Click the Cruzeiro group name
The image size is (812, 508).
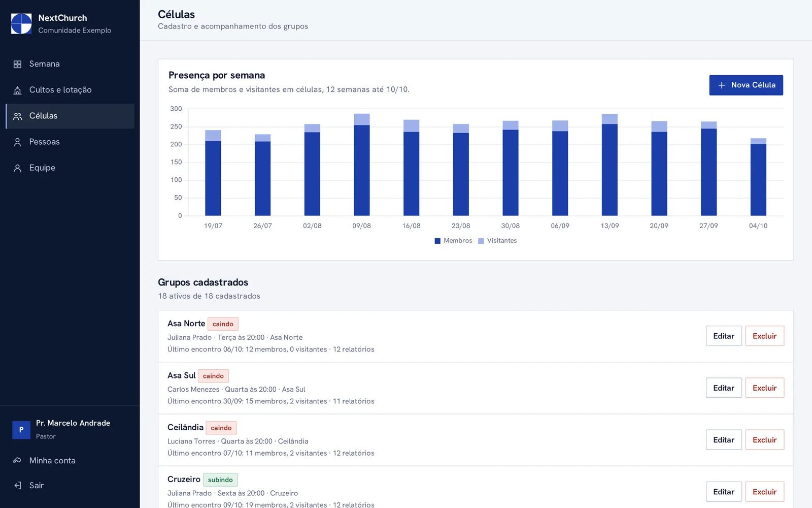[x=184, y=480]
